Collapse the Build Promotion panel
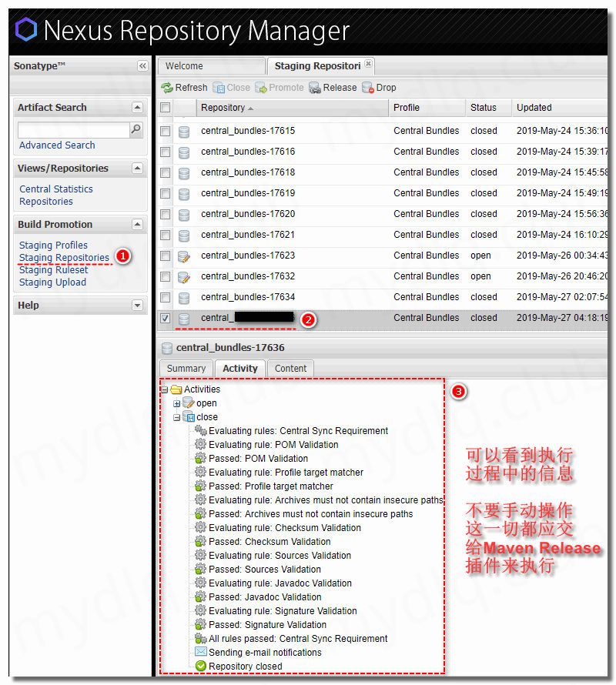The width and height of the screenshot is (616, 685). (137, 225)
